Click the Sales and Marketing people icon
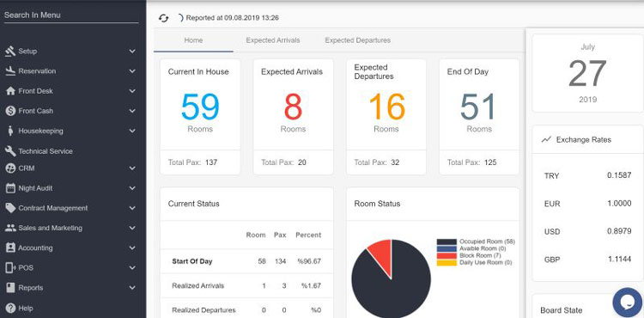The width and height of the screenshot is (644, 318). click(10, 228)
